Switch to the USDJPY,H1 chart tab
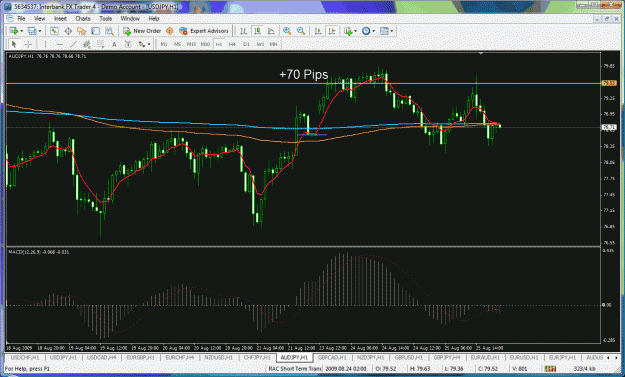 click(x=63, y=357)
